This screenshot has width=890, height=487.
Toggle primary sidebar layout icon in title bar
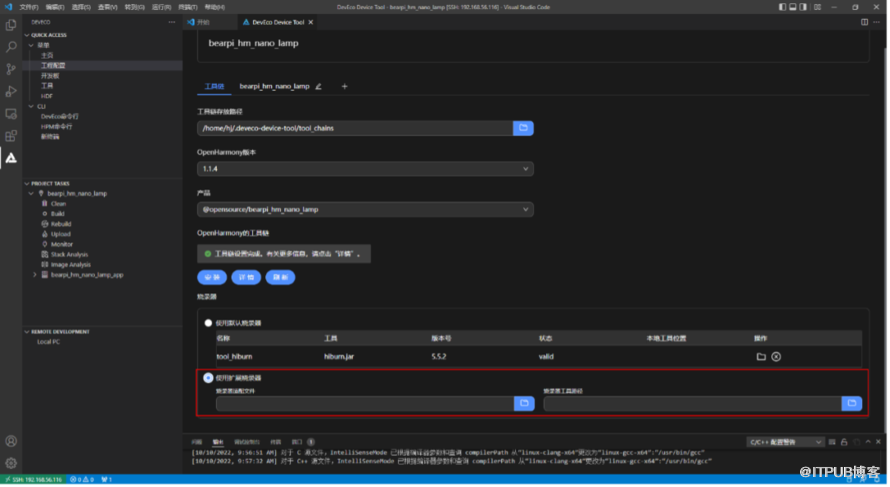[783, 7]
